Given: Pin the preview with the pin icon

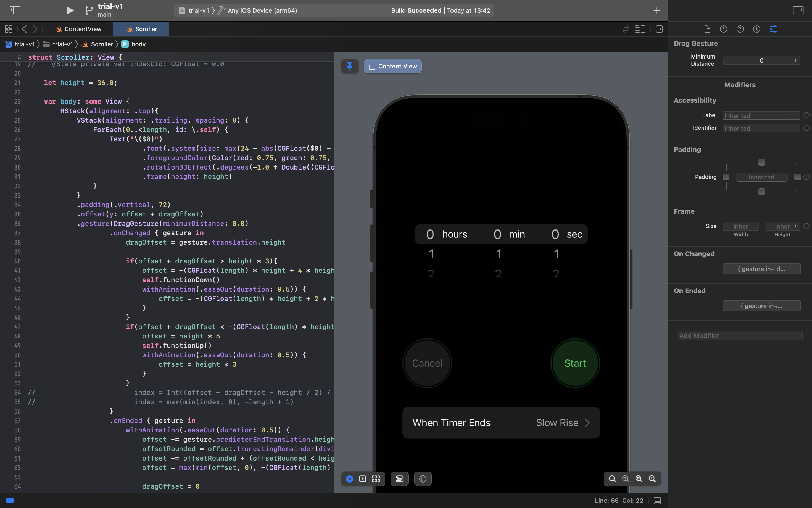Looking at the screenshot, I should click(350, 66).
